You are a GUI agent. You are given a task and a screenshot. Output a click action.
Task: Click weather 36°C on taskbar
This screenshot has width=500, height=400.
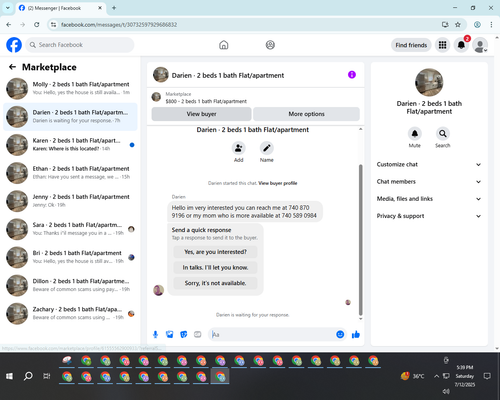[413, 376]
